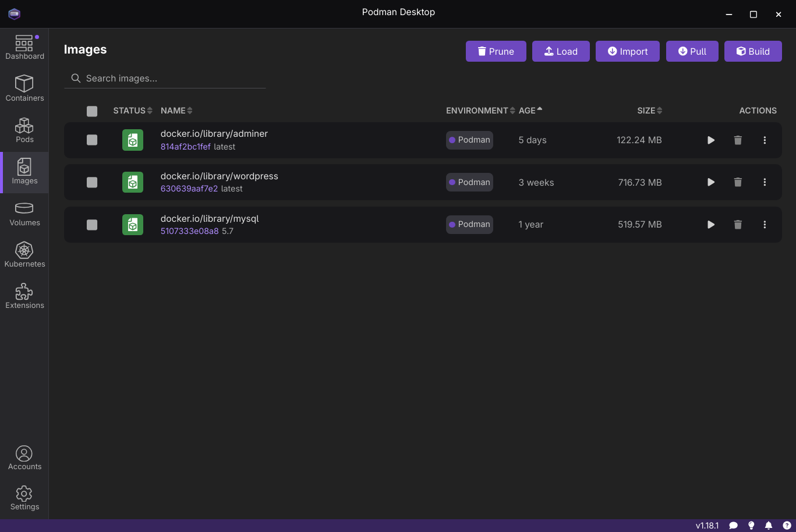Image resolution: width=796 pixels, height=532 pixels.
Task: Go to Pods in sidebar
Action: 24,130
